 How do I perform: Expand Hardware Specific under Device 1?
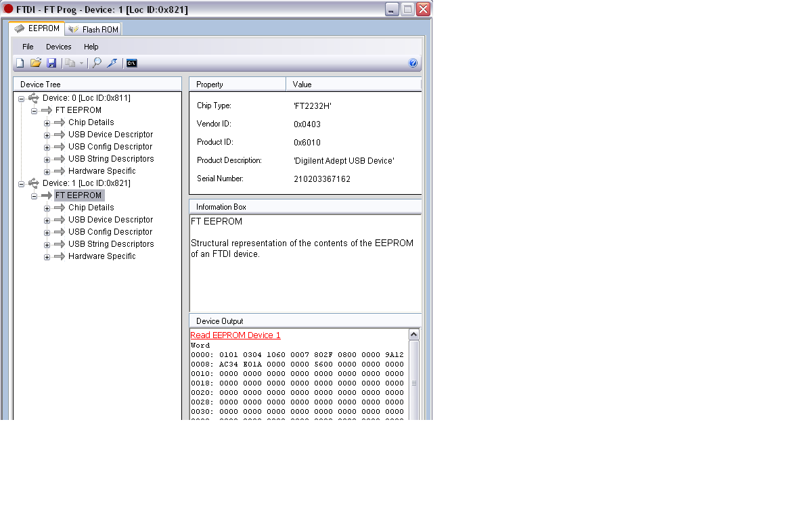click(47, 257)
